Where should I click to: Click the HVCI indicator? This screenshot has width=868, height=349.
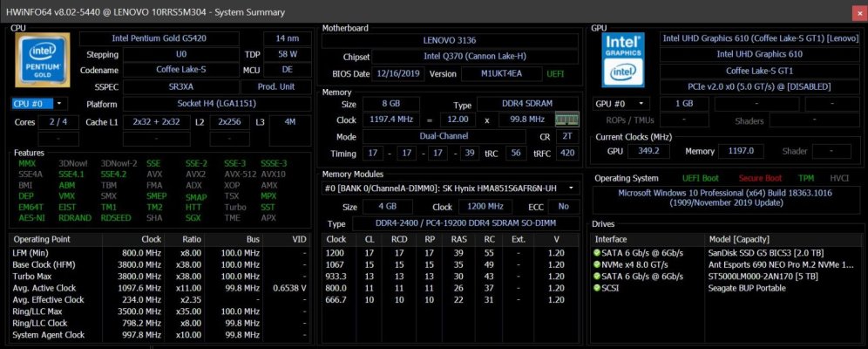(839, 178)
